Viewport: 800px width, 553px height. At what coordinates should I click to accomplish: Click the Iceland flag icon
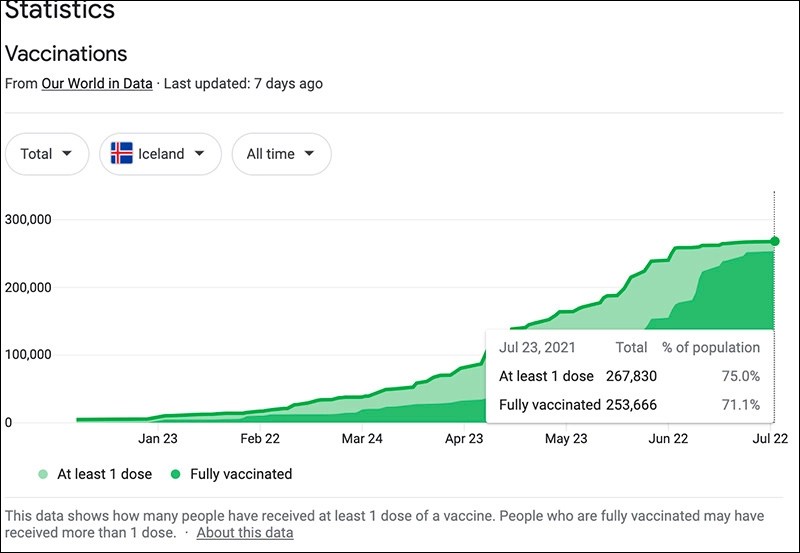(122, 154)
